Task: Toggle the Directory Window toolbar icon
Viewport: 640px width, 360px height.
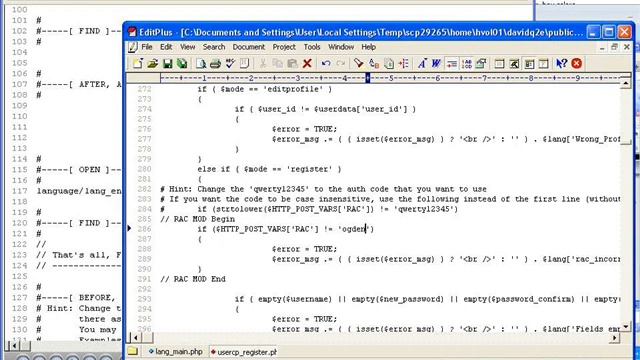Action: (529, 64)
